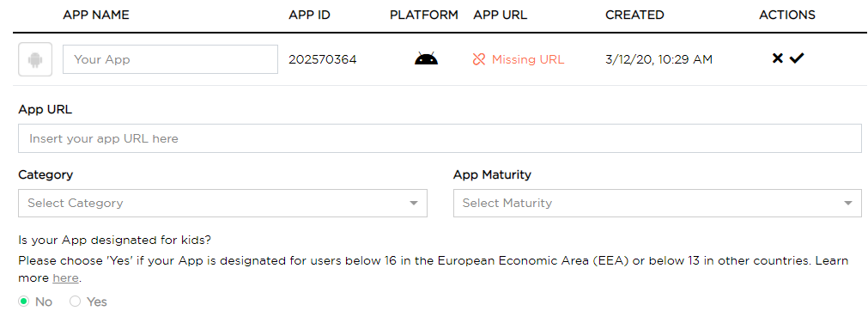The width and height of the screenshot is (868, 317).
Task: Click the Missing URL warning text
Action: coord(528,59)
